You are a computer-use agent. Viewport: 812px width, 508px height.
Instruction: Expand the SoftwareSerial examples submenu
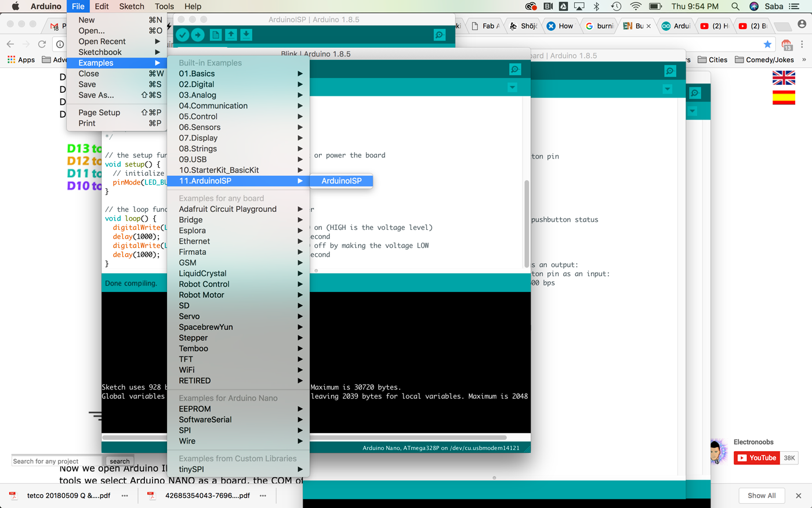coord(238,420)
